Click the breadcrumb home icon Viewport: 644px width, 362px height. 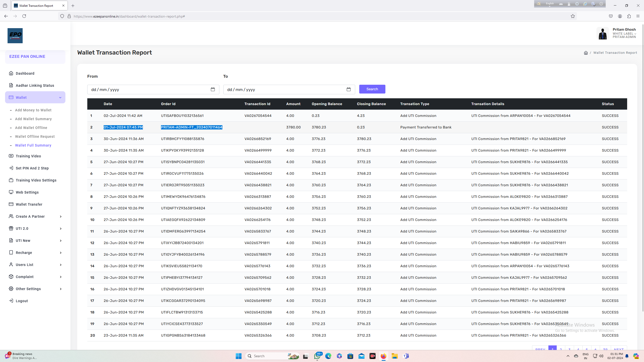[586, 53]
